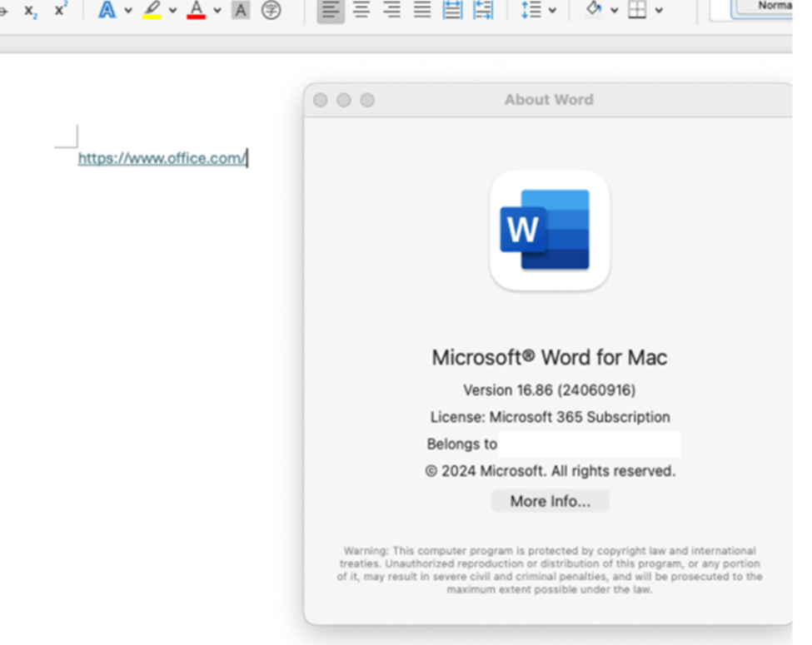Click the '© 2024 Microsoft. All rights reserved.' text
The image size is (812, 645).
coord(550,471)
